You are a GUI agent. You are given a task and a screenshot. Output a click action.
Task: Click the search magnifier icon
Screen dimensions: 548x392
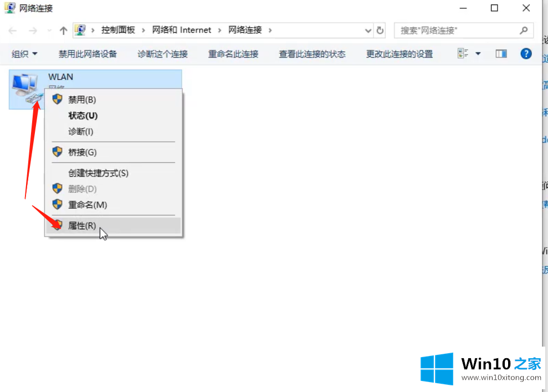524,30
